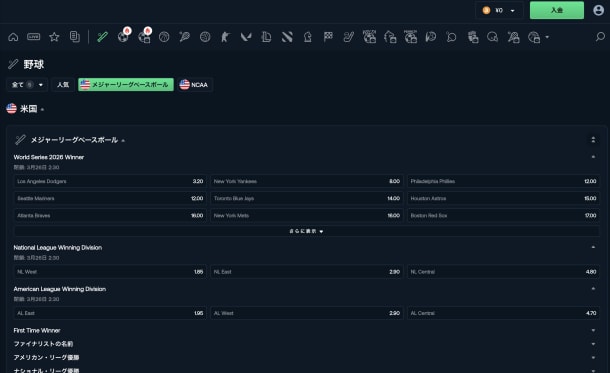The width and height of the screenshot is (610, 373).
Task: Select the Valorant esports icon
Action: [246, 37]
